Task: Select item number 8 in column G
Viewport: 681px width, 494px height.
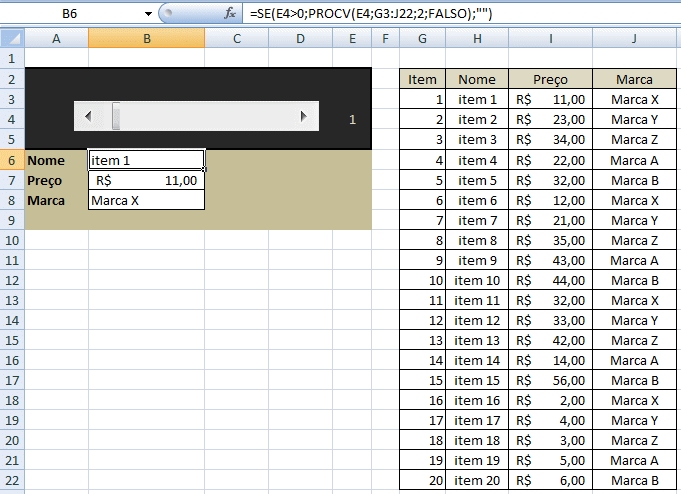Action: 422,240
